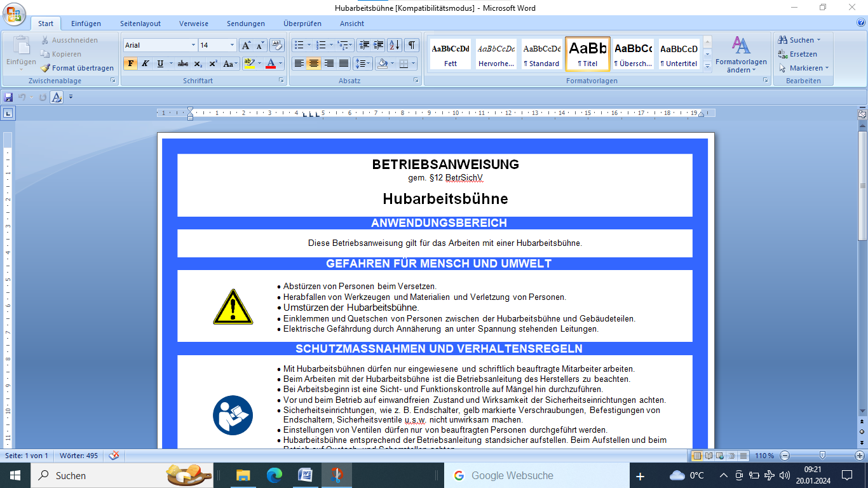This screenshot has height=488, width=868.
Task: Toggle paragraph marks display (¶)
Action: [x=412, y=45]
